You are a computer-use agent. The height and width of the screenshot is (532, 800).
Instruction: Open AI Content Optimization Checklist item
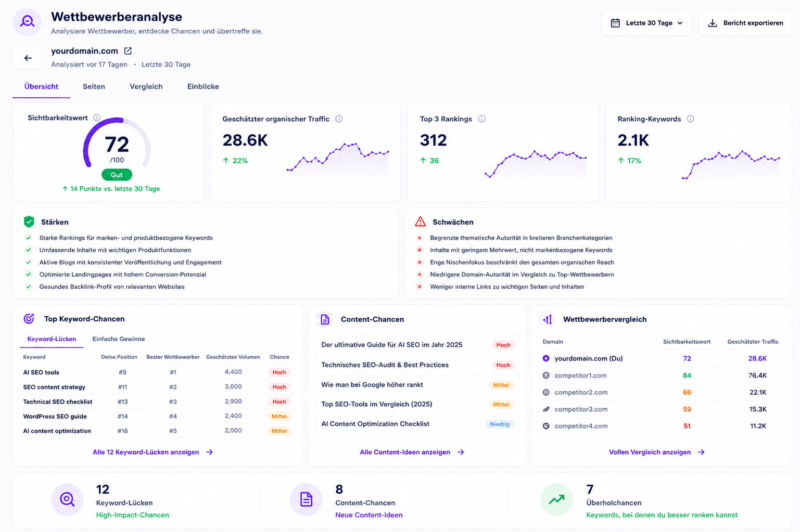click(x=417, y=424)
